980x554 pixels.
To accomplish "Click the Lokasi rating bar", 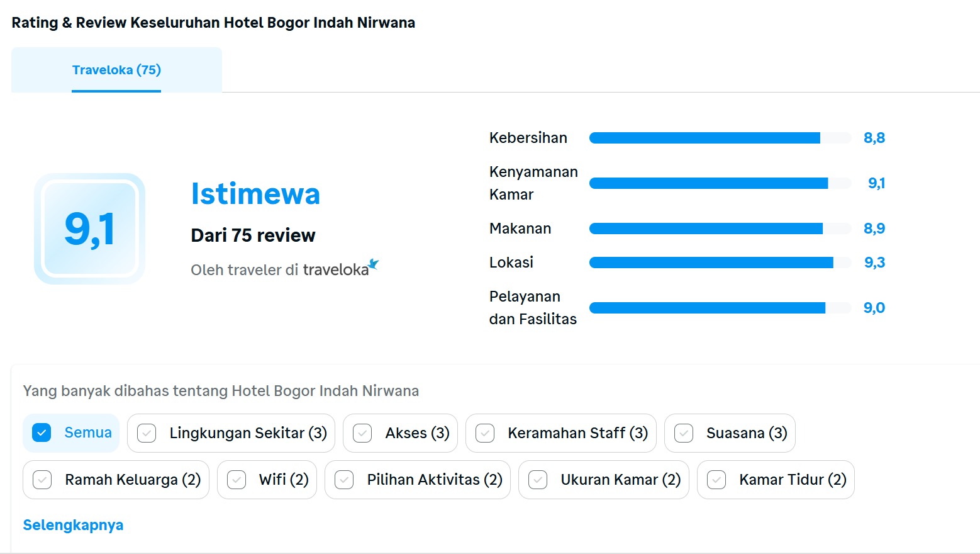I will coord(720,263).
